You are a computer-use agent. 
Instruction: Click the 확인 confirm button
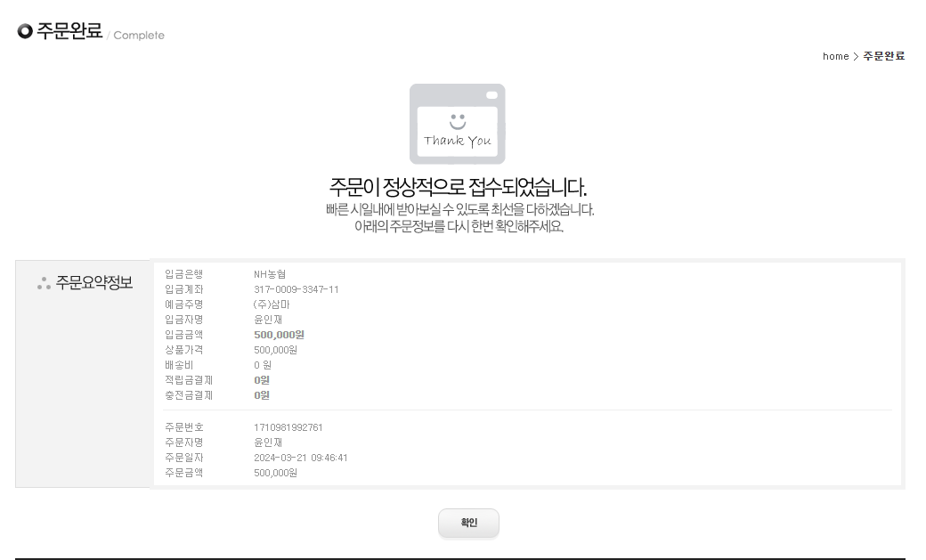[468, 523]
